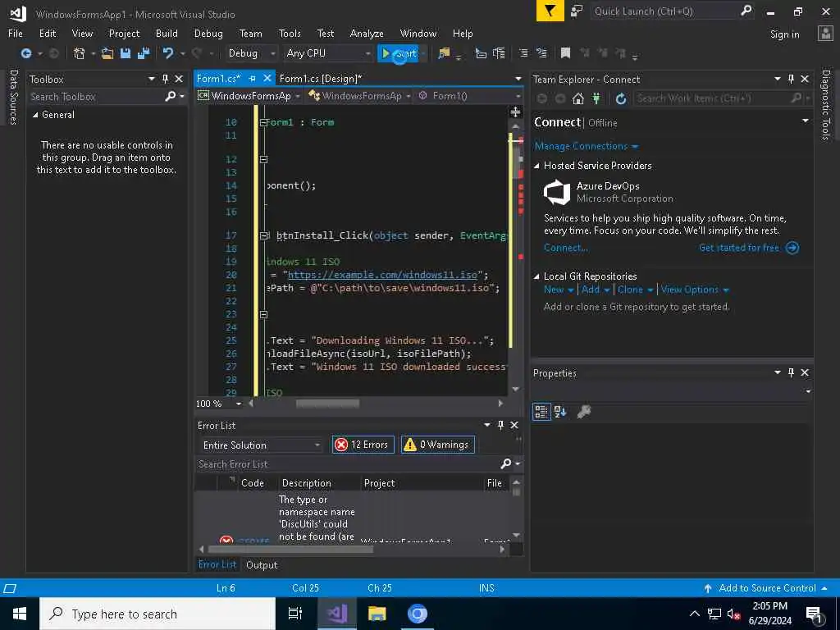Click Add to Source Control in status bar

tap(767, 587)
